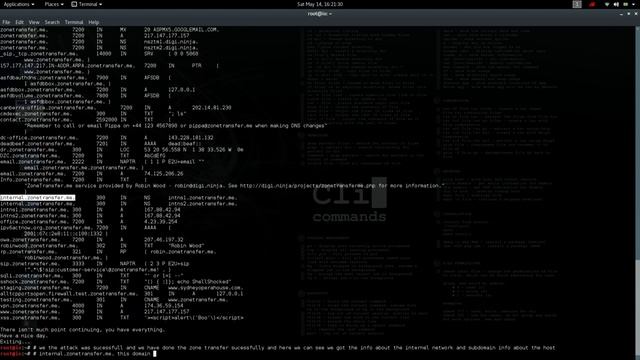640x360 pixels.
Task: Click the 174.36.59.154 vpn address
Action: coord(163,306)
